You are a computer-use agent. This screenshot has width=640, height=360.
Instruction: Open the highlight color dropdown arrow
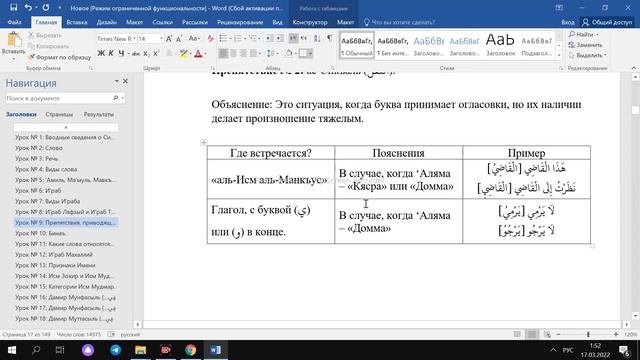click(x=190, y=53)
